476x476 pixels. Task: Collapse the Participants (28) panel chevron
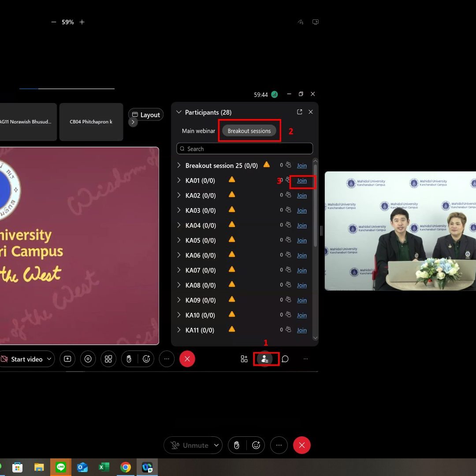pyautogui.click(x=179, y=112)
